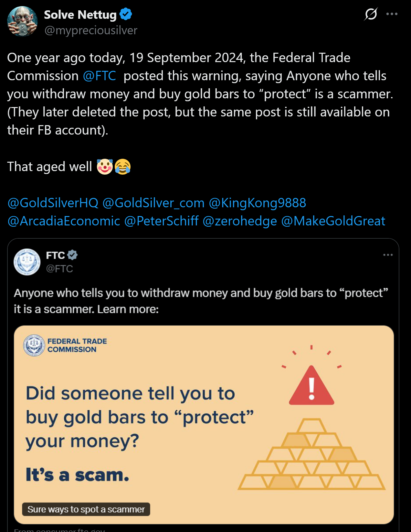Viewport: 411px width, 532px height.
Task: Open the quoted FTC post options menu
Action: click(388, 255)
